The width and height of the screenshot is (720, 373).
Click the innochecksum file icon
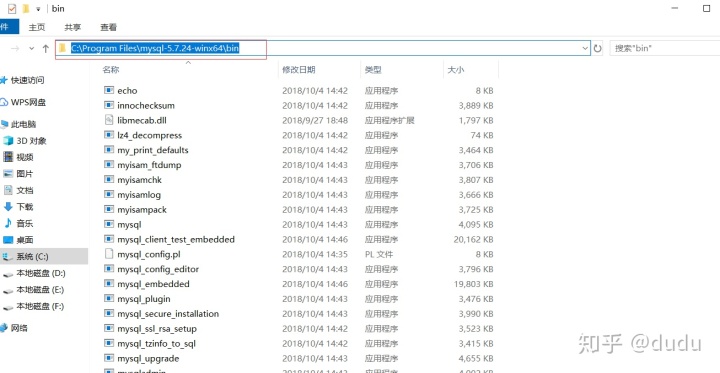[x=109, y=105]
